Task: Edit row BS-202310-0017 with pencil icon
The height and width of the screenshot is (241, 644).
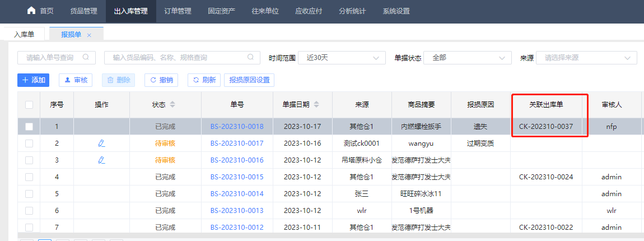Action: (101, 143)
